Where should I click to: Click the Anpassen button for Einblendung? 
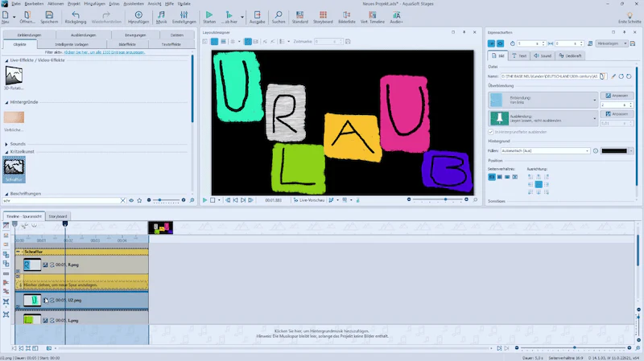pyautogui.click(x=617, y=96)
